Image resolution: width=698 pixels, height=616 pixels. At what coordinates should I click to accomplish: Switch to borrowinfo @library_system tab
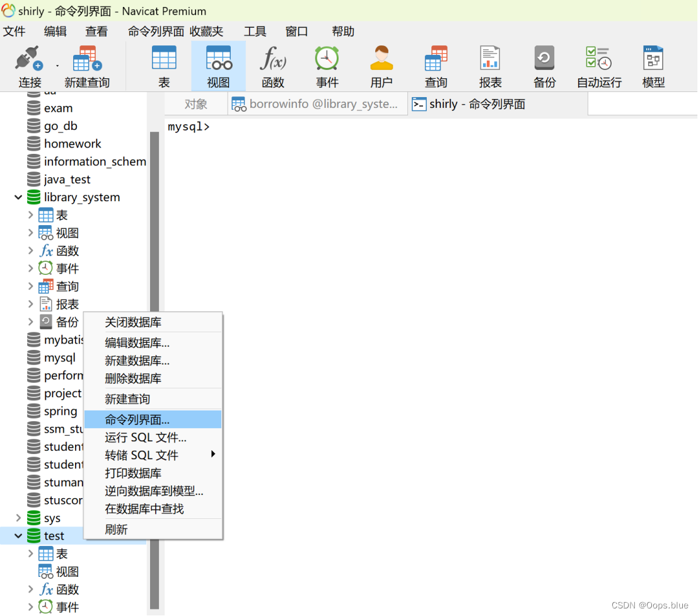click(317, 104)
